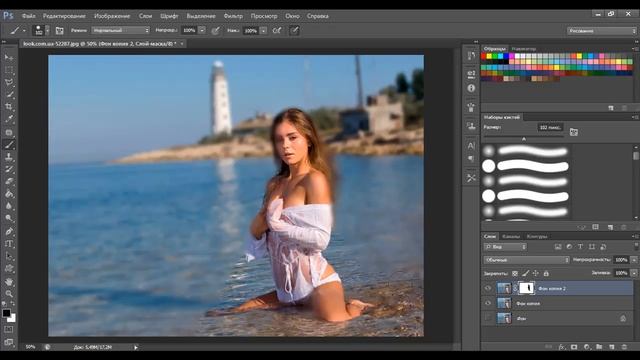Open the Файл menu

click(x=29, y=16)
